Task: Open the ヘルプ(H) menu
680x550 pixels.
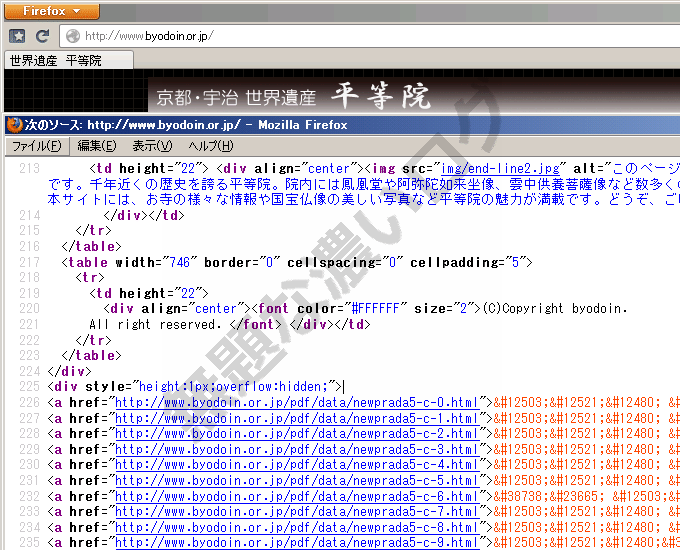Action: click(211, 146)
